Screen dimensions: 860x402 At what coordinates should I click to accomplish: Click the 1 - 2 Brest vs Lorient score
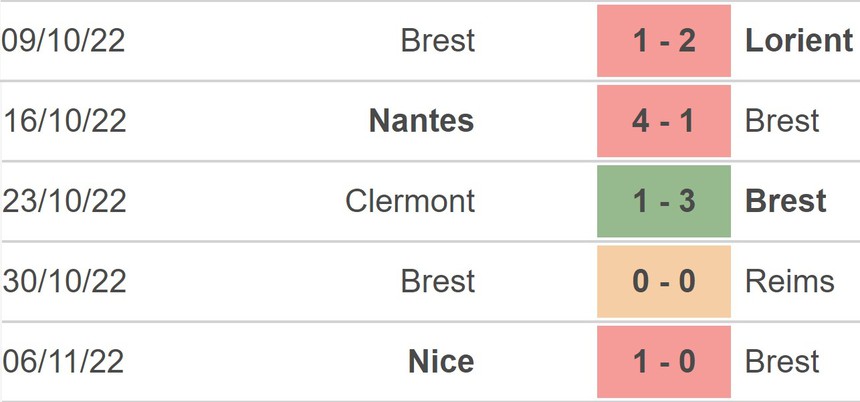coord(664,41)
